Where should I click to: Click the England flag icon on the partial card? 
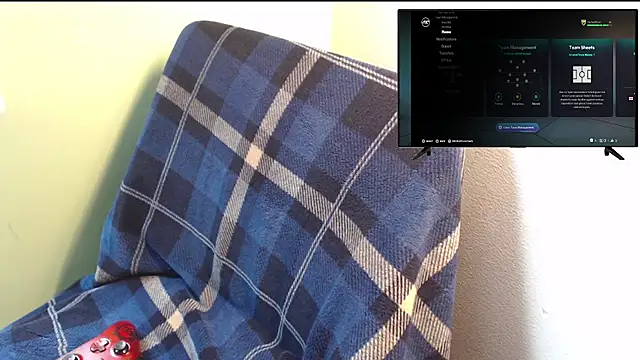pyautogui.click(x=631, y=98)
